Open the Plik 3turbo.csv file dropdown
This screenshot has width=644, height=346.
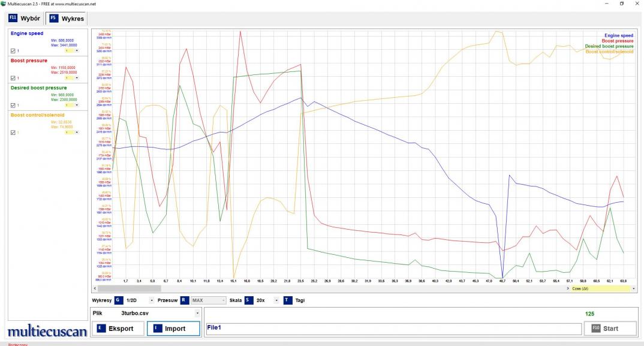197,313
